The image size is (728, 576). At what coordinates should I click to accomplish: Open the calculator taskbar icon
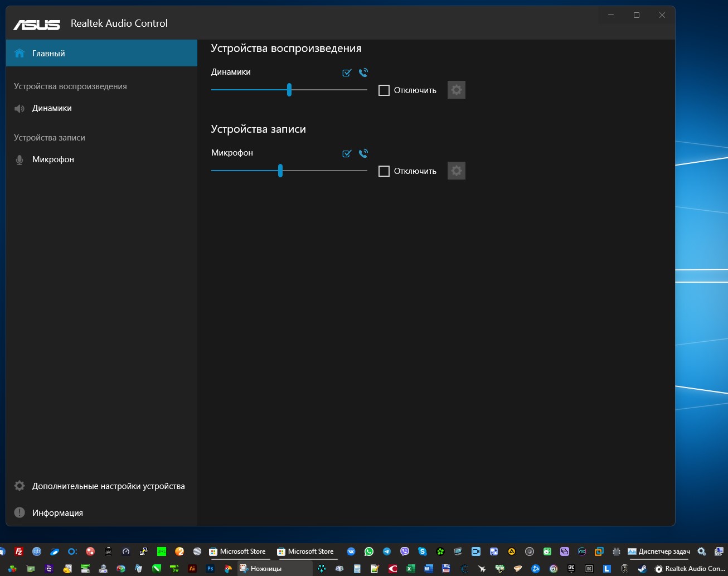coord(357,569)
